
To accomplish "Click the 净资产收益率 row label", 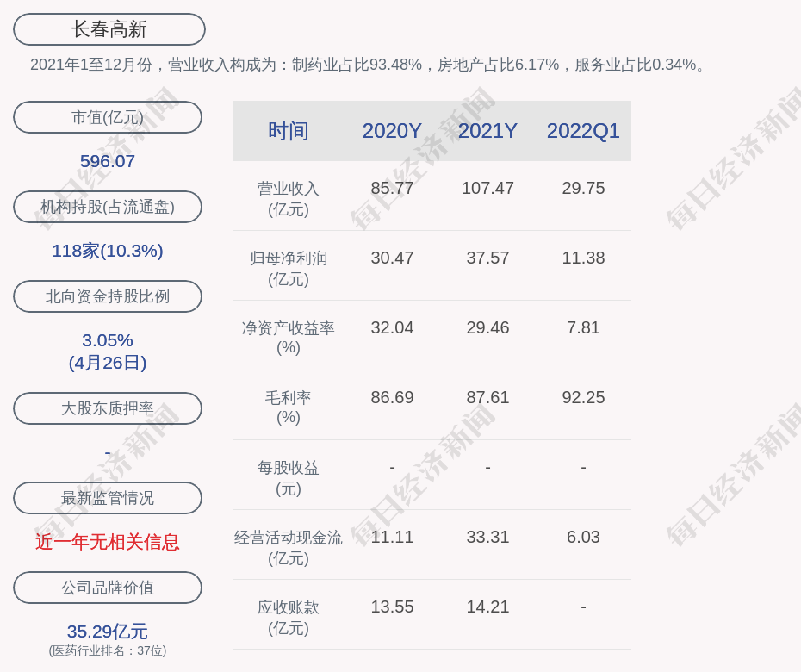I will (288, 338).
